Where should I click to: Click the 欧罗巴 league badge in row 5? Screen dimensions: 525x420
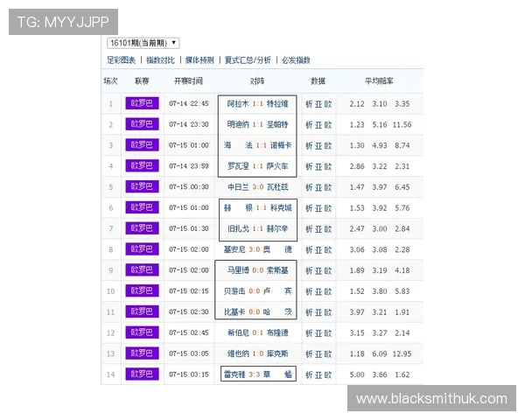(142, 186)
